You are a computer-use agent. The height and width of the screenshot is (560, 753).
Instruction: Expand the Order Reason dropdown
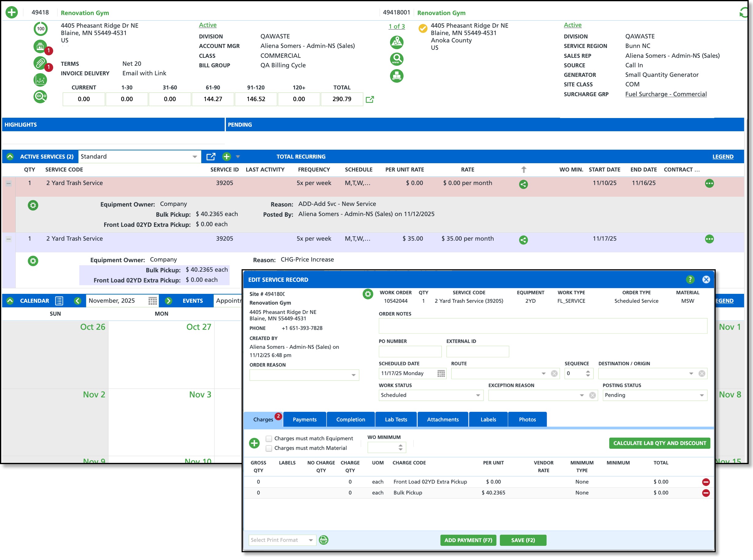[353, 375]
